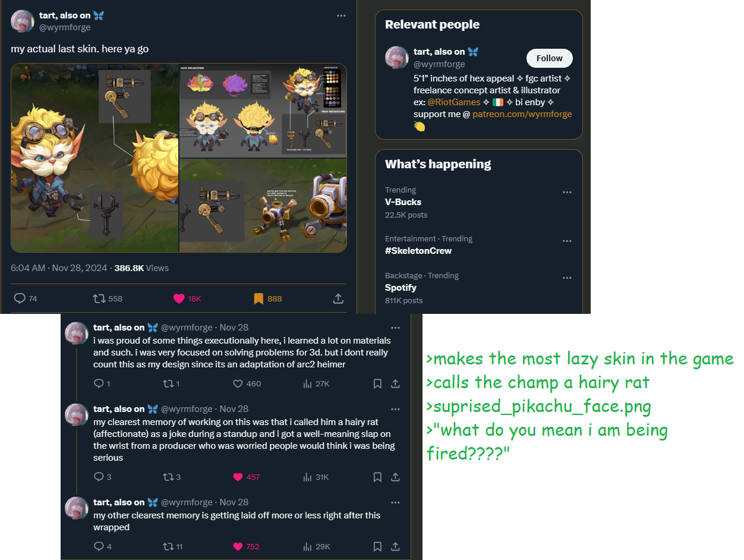Open patreon.com/wyrmforge link in bio
Image resolution: width=744 pixels, height=560 pixels.
pos(522,114)
